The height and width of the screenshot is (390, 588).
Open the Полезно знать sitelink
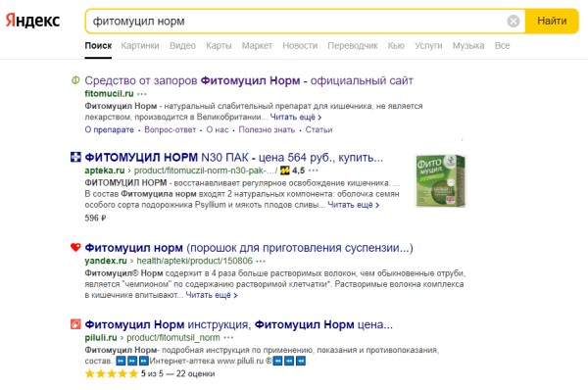267,129
